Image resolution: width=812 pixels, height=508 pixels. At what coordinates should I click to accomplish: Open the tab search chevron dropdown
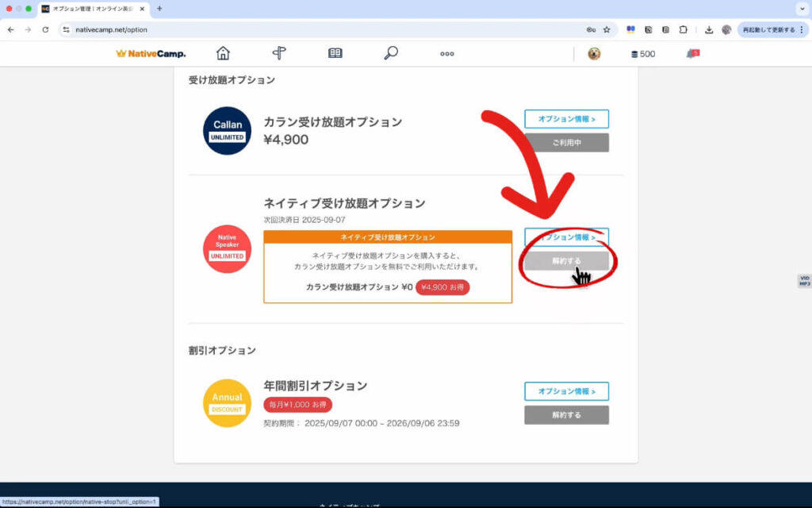[802, 9]
